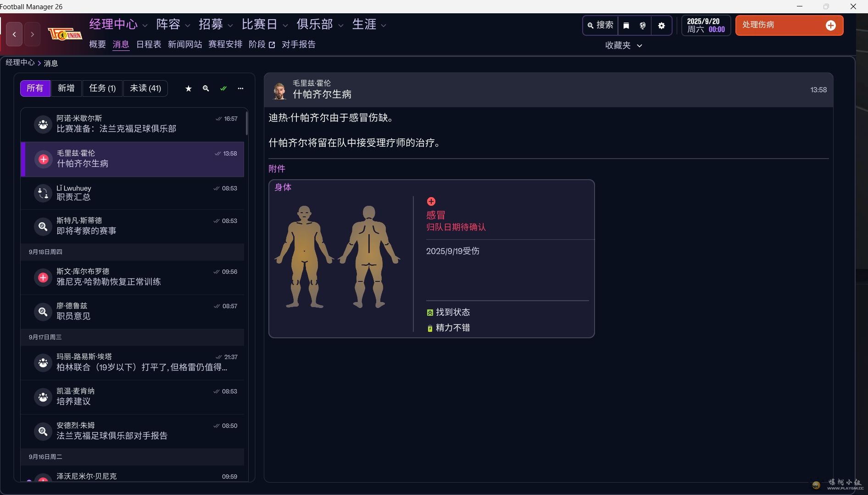Image resolution: width=868 pixels, height=495 pixels.
Task: Click the bookmark icon in the top bar
Action: tap(626, 26)
